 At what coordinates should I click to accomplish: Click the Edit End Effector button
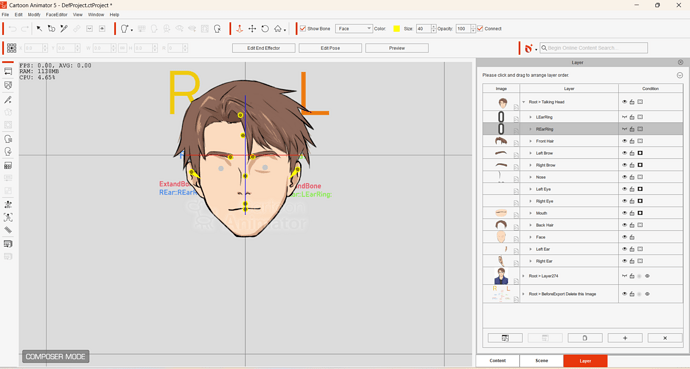click(x=264, y=48)
